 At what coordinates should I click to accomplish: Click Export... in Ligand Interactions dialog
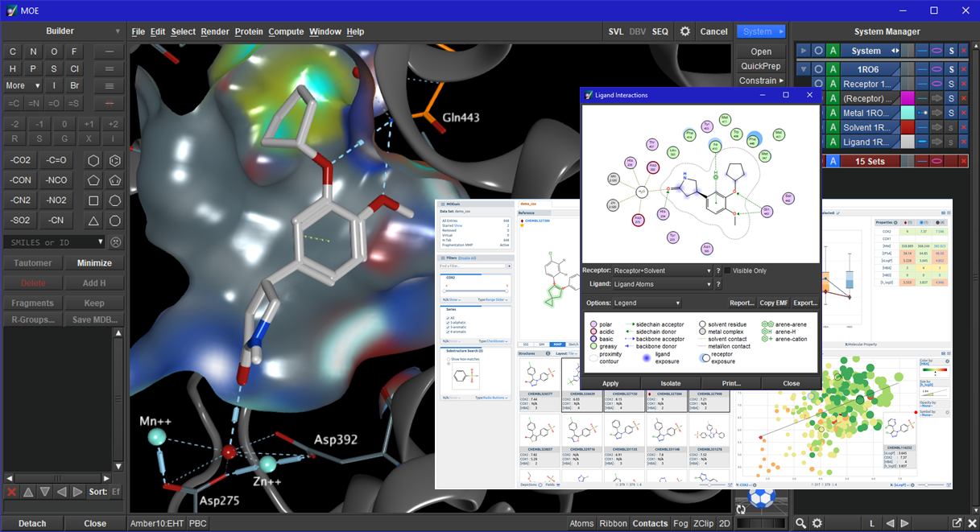click(805, 303)
